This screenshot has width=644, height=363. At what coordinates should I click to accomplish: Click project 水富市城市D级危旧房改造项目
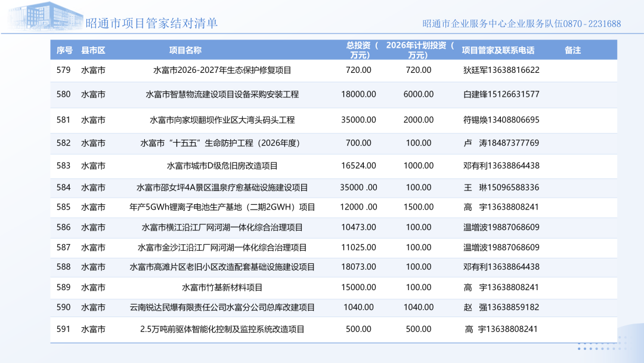[x=222, y=165]
